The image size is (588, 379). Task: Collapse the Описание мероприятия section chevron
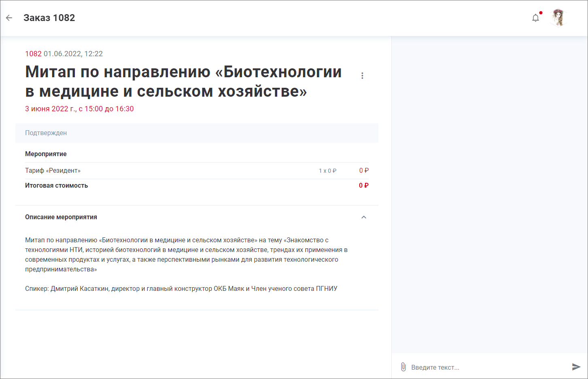point(363,217)
